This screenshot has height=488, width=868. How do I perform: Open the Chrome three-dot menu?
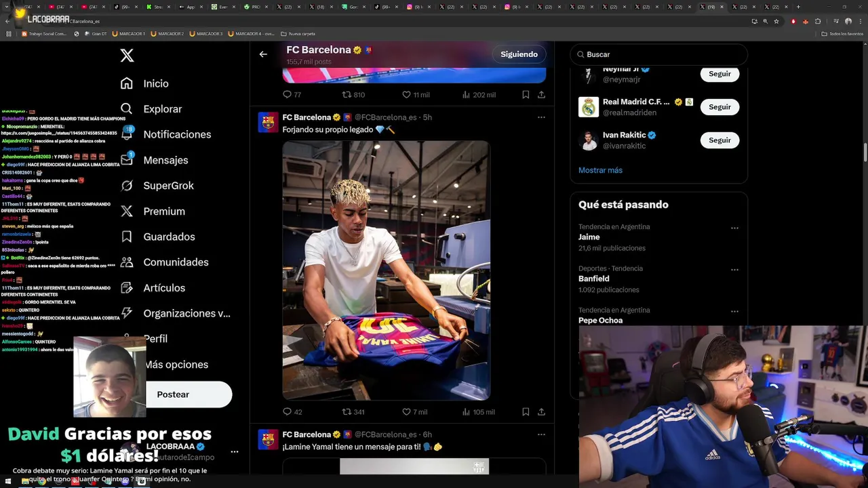pos(860,21)
